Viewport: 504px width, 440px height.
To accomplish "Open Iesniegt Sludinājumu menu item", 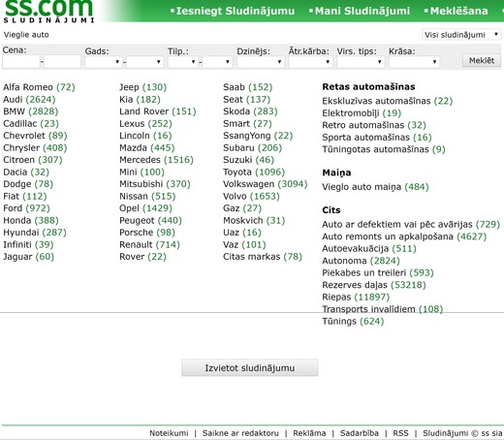I will point(233,11).
